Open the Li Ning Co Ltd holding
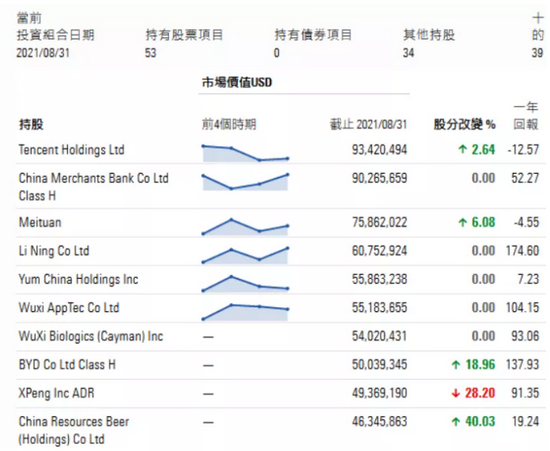550x451 pixels. point(54,251)
